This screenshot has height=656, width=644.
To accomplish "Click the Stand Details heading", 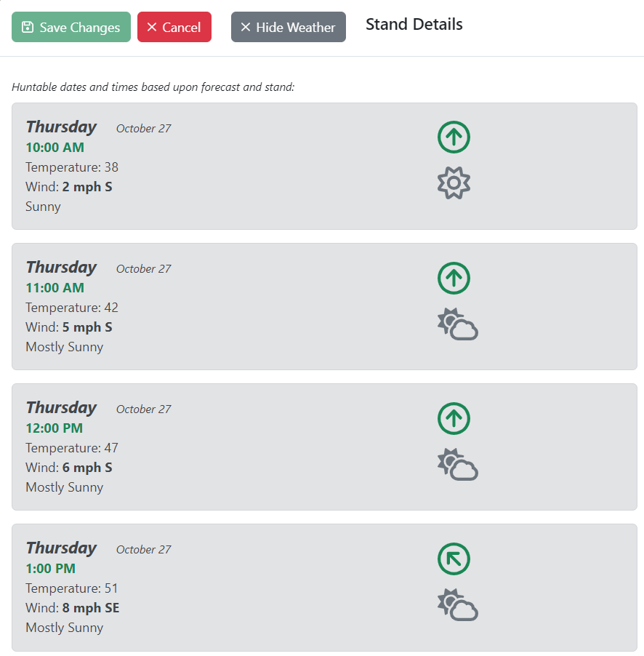I will [414, 24].
